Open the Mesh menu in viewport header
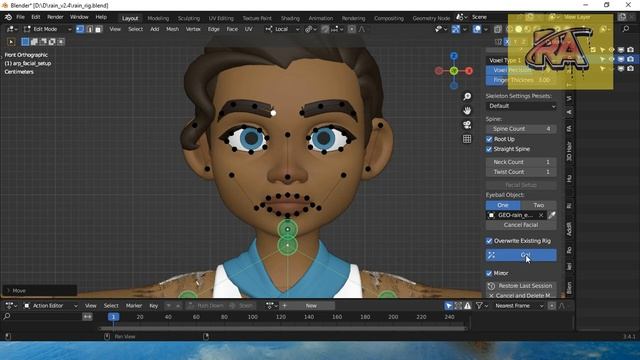The image size is (640, 360). [x=172, y=29]
